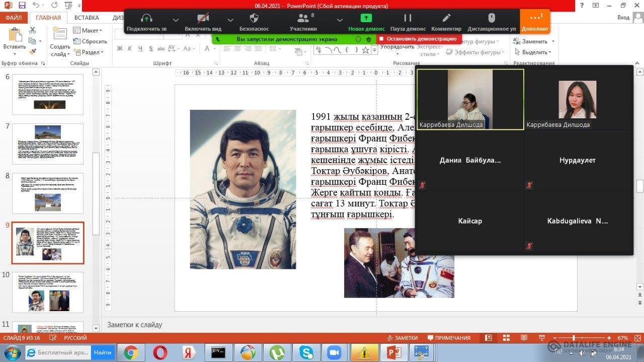Pause the screen share in Zoom
Image resolution: width=644 pixels, height=362 pixels.
tap(408, 19)
